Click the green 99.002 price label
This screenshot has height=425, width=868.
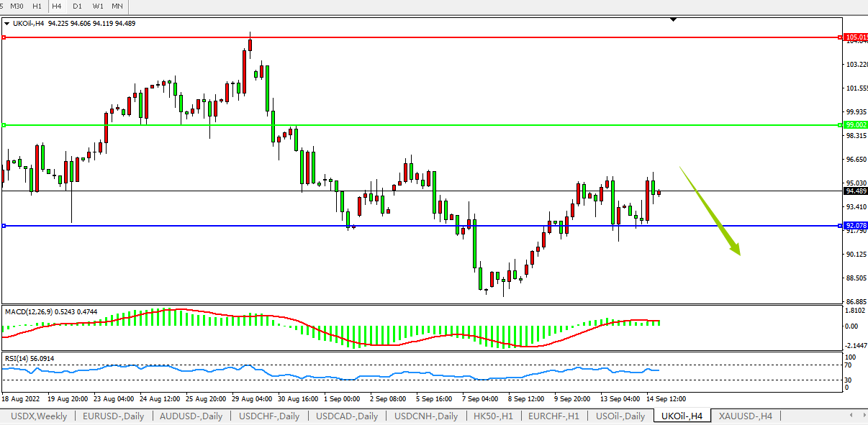(x=856, y=124)
